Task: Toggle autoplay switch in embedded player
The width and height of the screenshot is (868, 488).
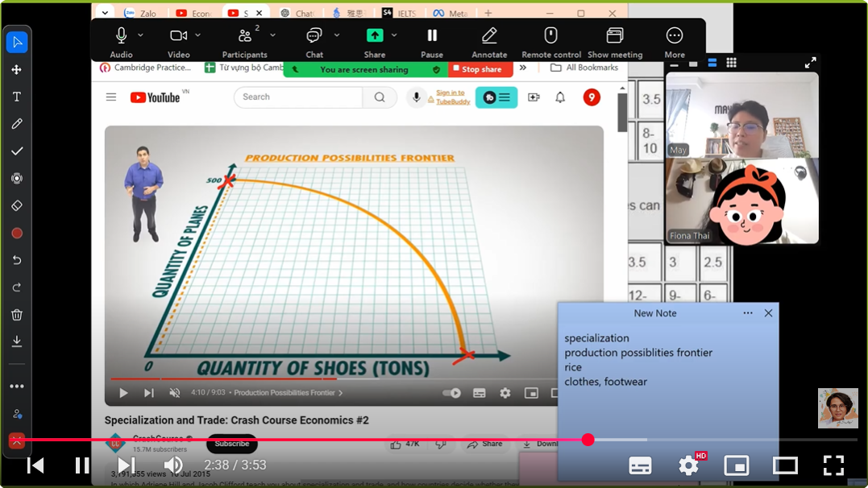Action: pyautogui.click(x=451, y=393)
